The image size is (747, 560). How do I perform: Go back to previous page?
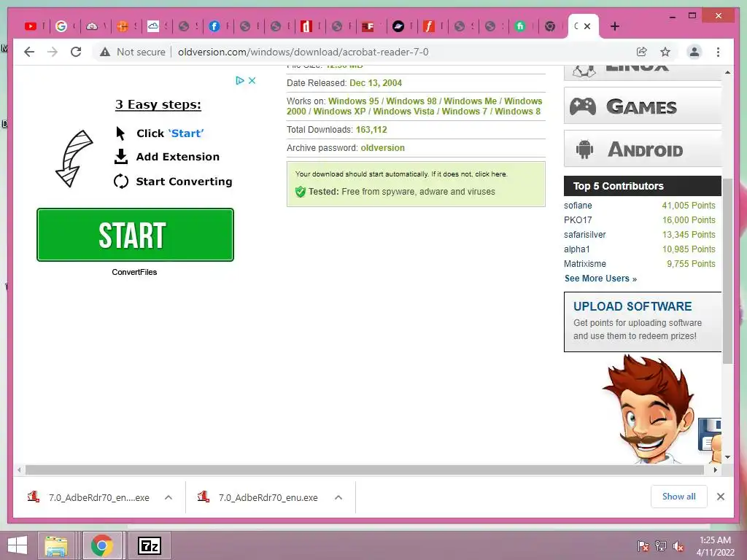[x=29, y=52]
